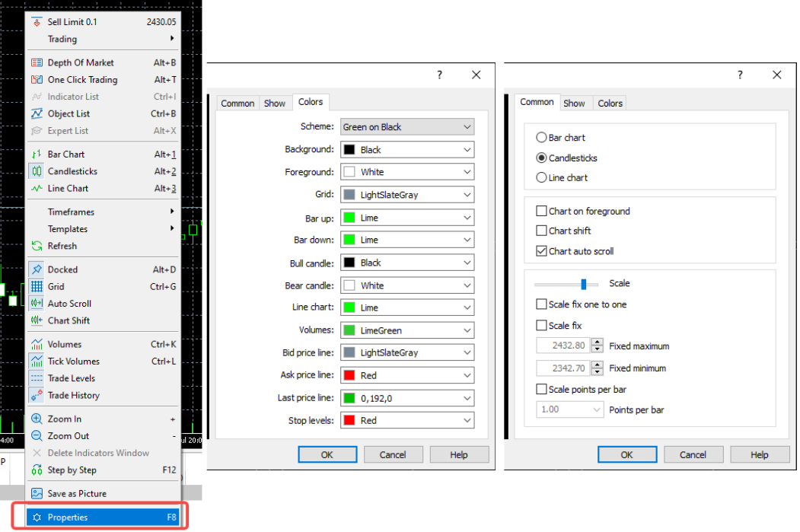This screenshot has width=800, height=532.
Task: Open the Points per bar dropdown
Action: pos(570,409)
